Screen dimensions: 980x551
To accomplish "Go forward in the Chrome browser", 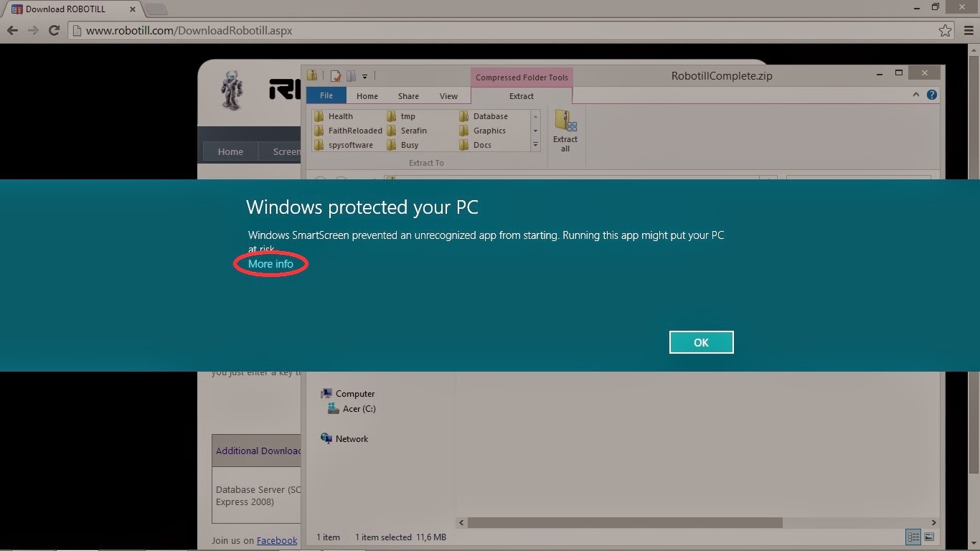I will 33,31.
